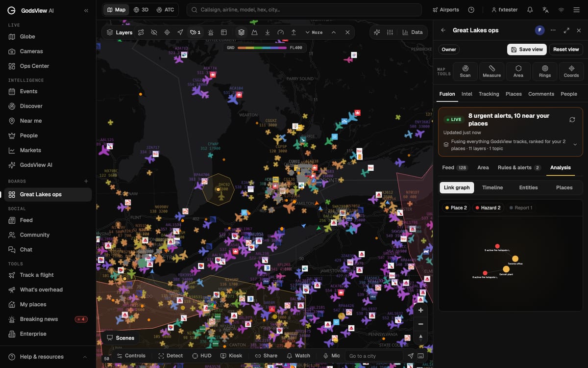Click the table layout icon in map toolbar

coord(224,32)
